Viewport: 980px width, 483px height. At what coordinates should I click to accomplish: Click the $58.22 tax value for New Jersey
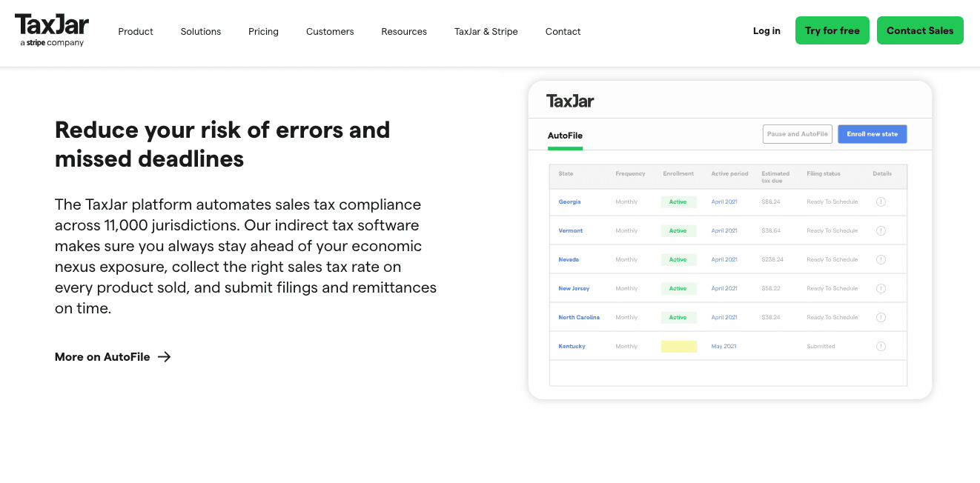(x=771, y=288)
